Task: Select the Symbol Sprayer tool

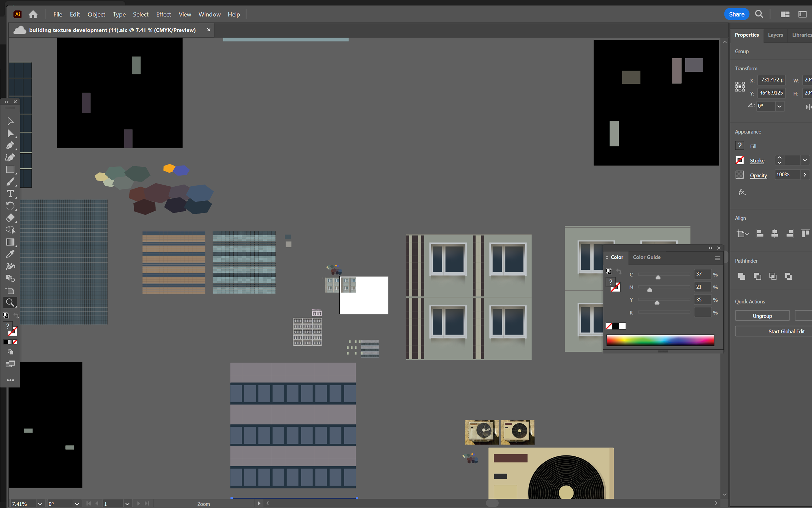Action: coord(10,266)
